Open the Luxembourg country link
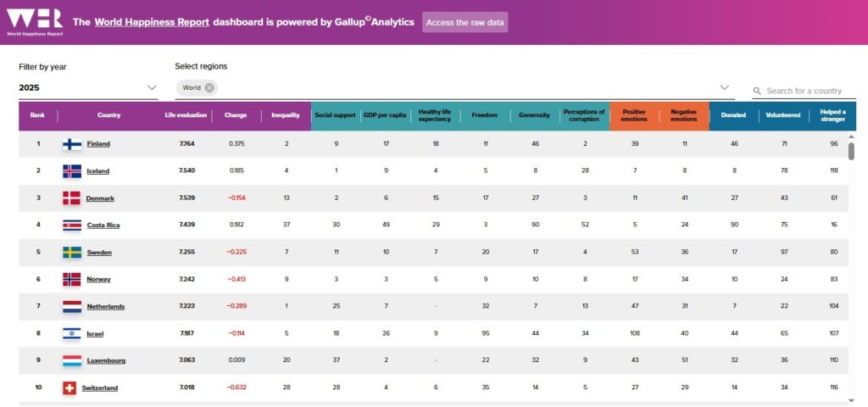The width and height of the screenshot is (868, 407). [x=106, y=361]
